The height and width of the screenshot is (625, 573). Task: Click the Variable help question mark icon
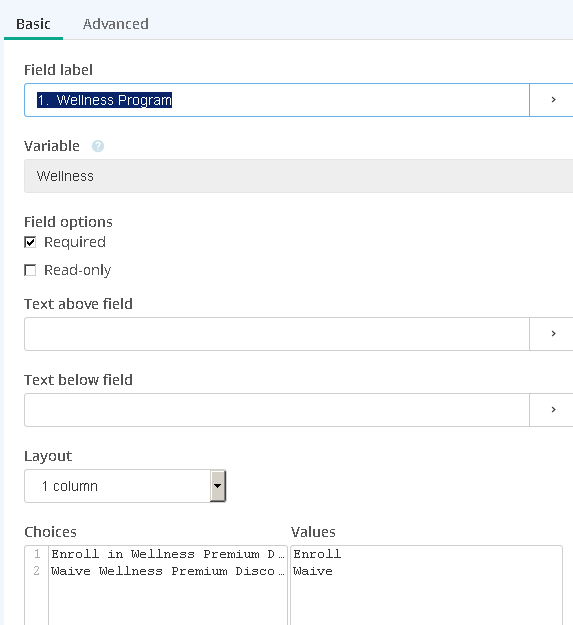[98, 146]
